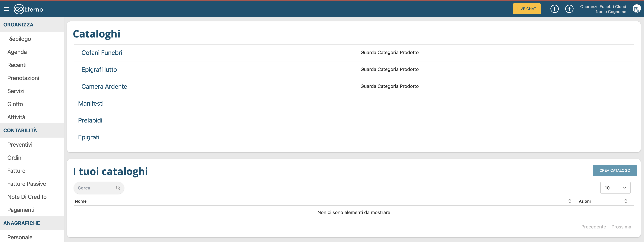Click the plus circle add icon
The width and height of the screenshot is (644, 242).
click(x=569, y=9)
